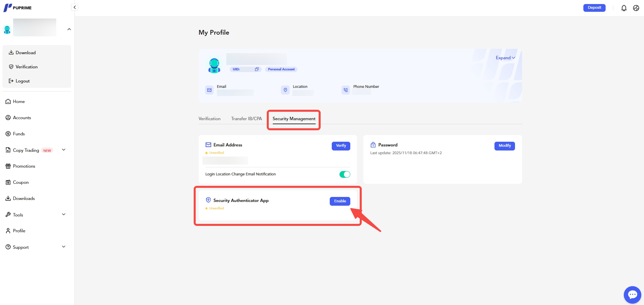Viewport: 644px width, 305px height.
Task: Switch to the Verification tab
Action: point(210,119)
